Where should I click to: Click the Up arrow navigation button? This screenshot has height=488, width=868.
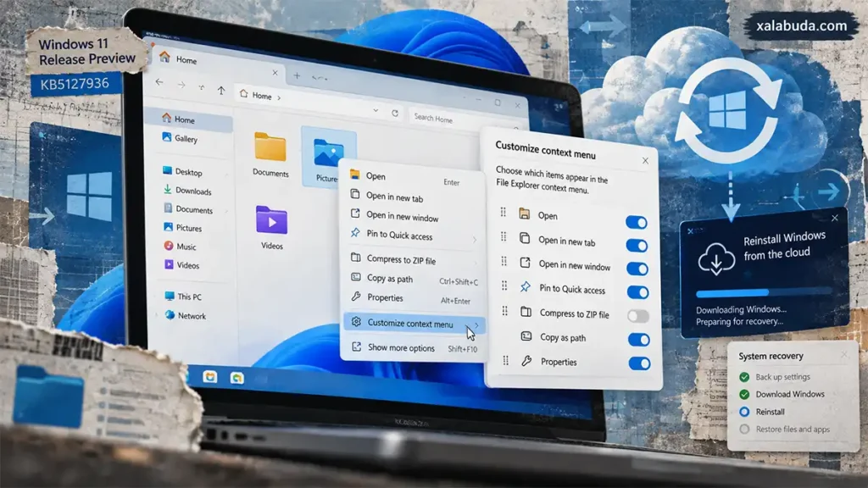221,90
